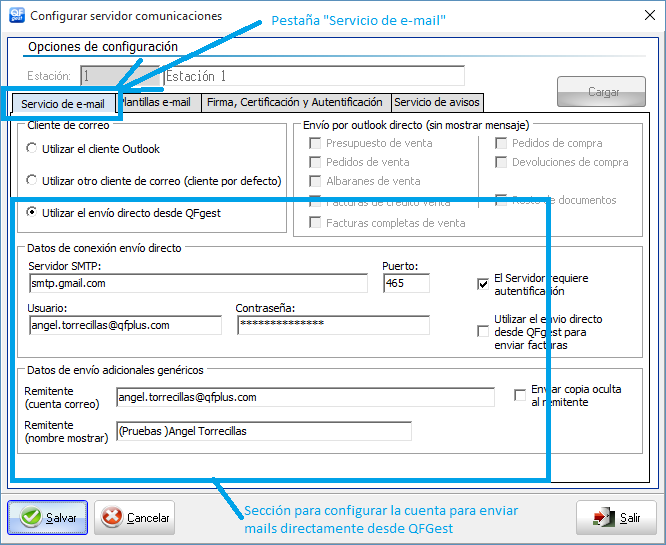The image size is (666, 545).
Task: Check 'Albaranes de venta' checkbox
Action: pyautogui.click(x=315, y=181)
